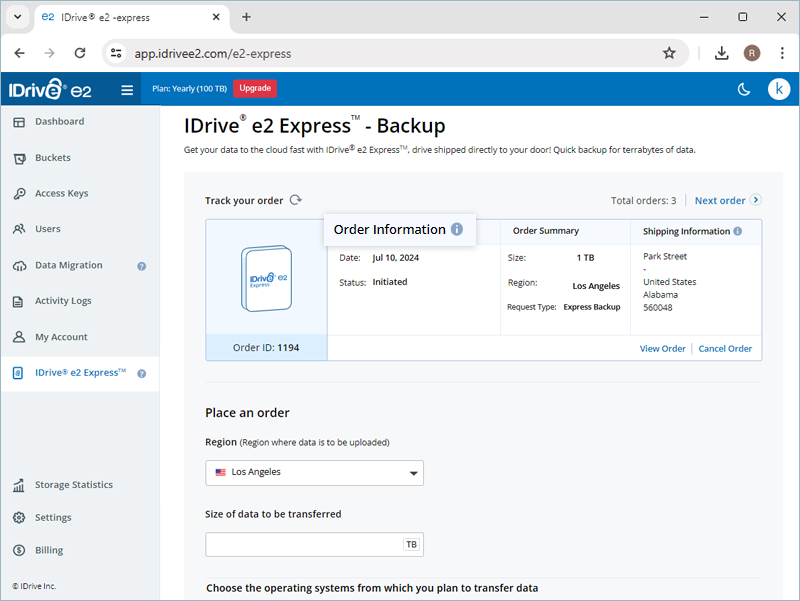Open the IDrive e2 Express menu item
800x601 pixels.
(80, 373)
